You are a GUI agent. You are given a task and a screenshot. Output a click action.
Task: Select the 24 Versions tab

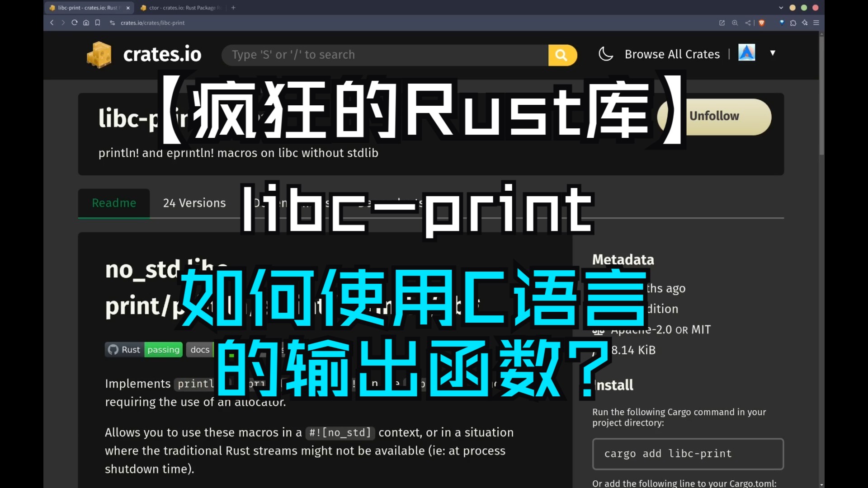pos(194,202)
